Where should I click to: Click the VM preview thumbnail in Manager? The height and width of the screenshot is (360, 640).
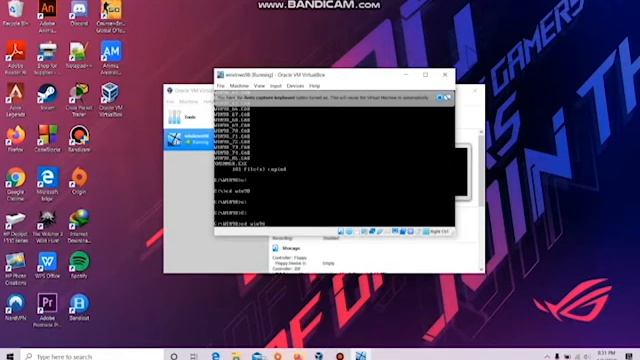[463, 172]
